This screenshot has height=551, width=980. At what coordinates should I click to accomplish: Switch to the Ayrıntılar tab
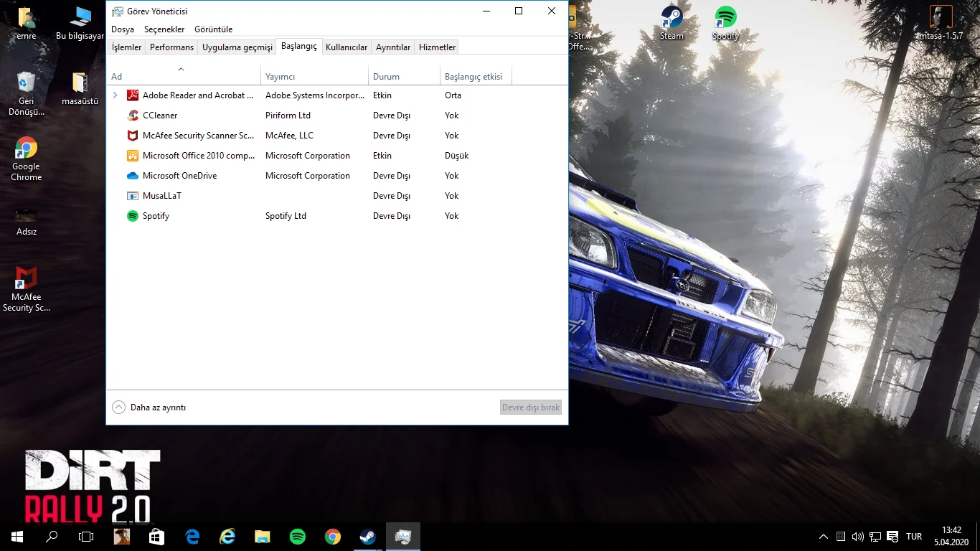click(x=393, y=47)
